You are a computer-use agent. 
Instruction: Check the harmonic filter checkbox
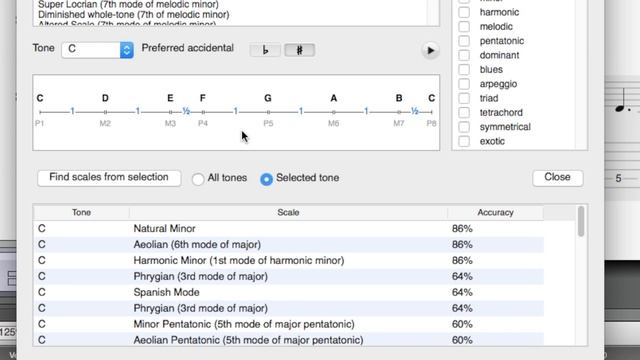click(x=464, y=12)
